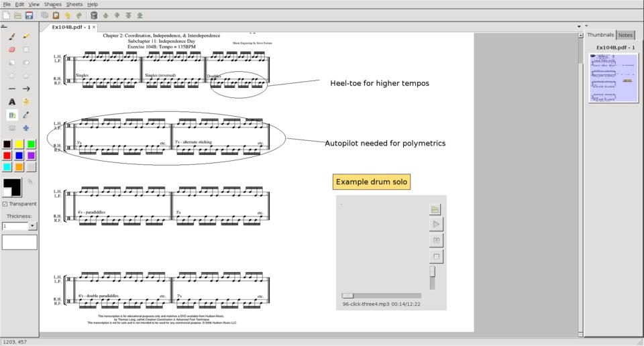The image size is (644, 346).
Task: Select the text tool with letter A
Action: (x=12, y=102)
